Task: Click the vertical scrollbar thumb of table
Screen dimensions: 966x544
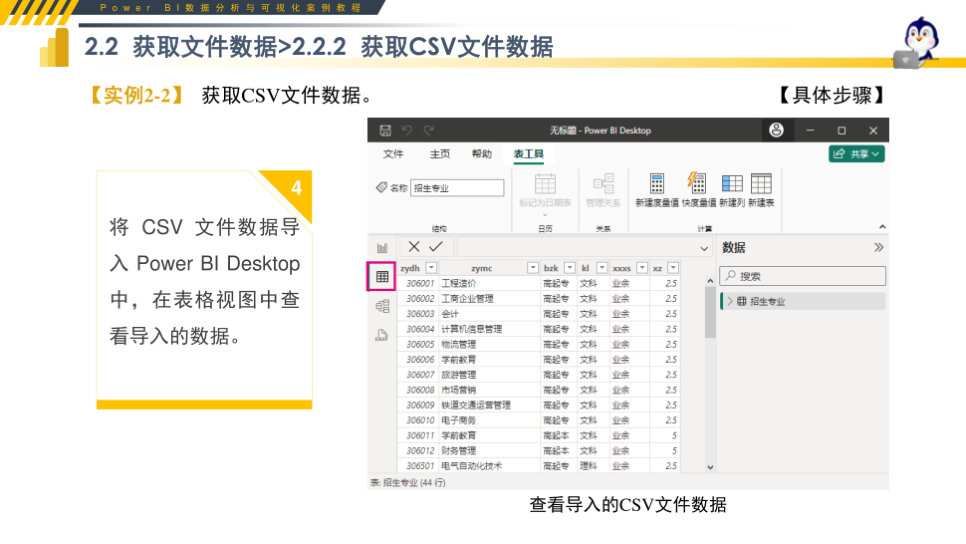Action: [x=710, y=312]
